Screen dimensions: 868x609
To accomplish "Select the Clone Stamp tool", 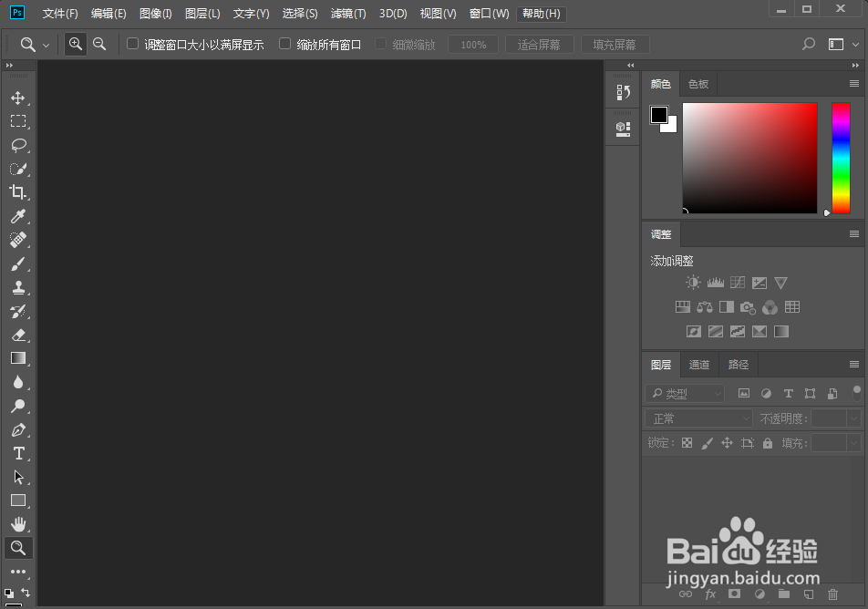I will 18,287.
